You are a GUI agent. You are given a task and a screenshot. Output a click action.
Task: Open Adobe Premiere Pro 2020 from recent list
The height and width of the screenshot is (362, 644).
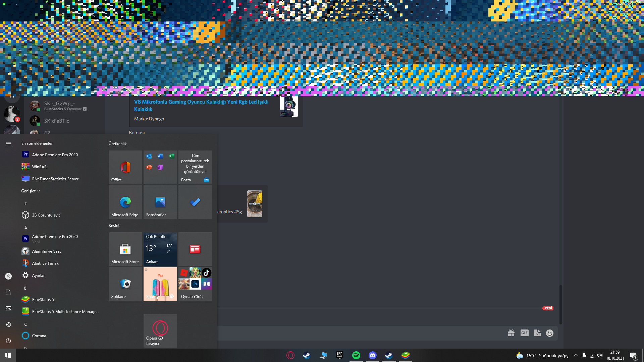(x=55, y=155)
